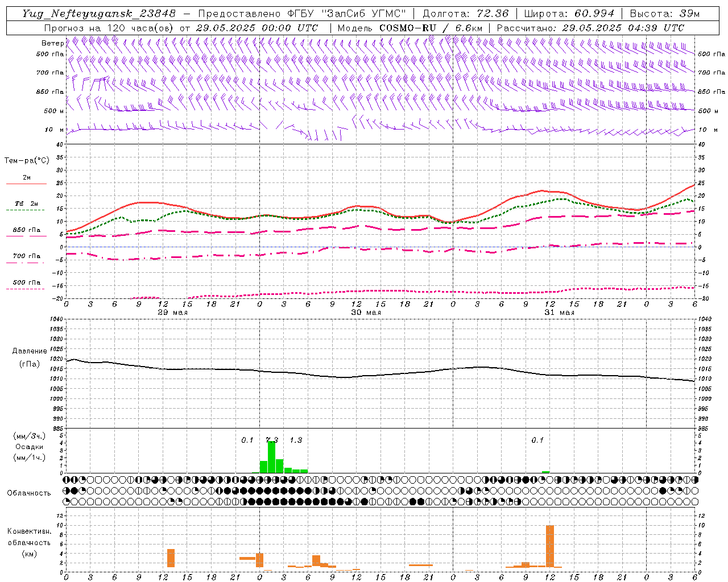Click the '(мм/1ч.)' precipitation unit label
The height and width of the screenshot is (582, 728).
coord(29,458)
